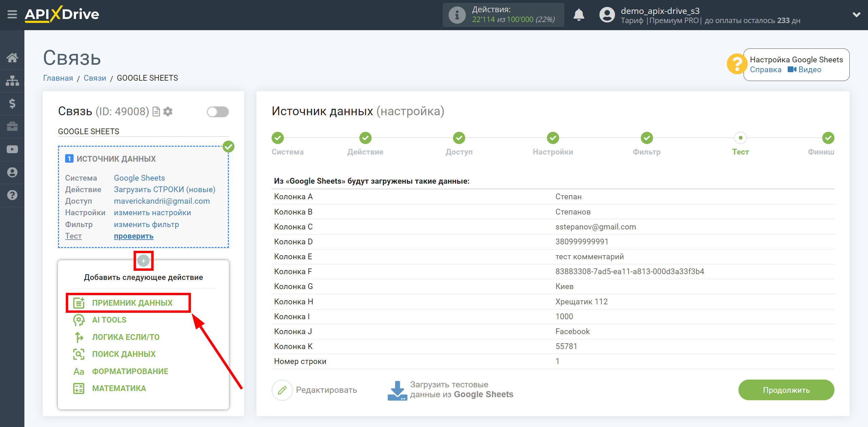Click maverickandrii@gmail.com access link
This screenshot has height=427, width=868.
pyautogui.click(x=162, y=201)
